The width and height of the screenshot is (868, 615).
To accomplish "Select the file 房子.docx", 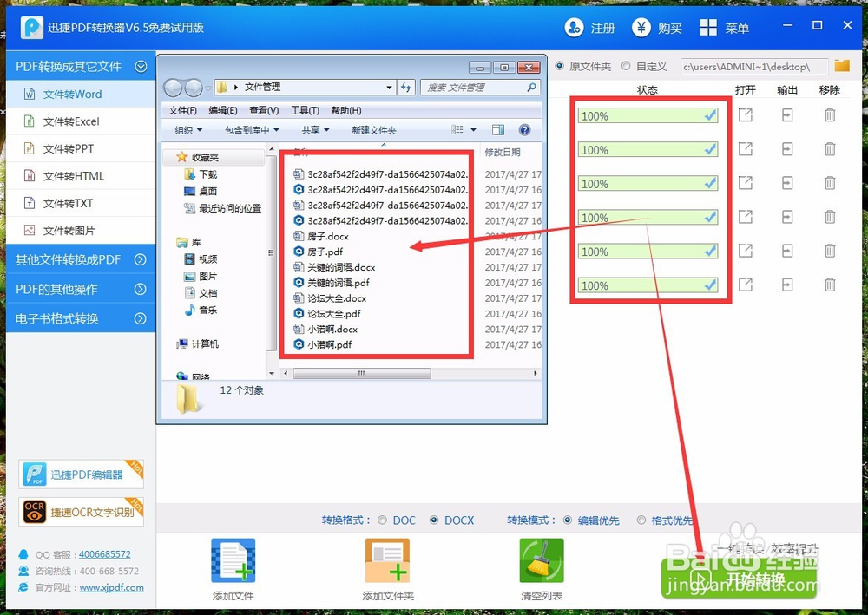I will [x=328, y=236].
